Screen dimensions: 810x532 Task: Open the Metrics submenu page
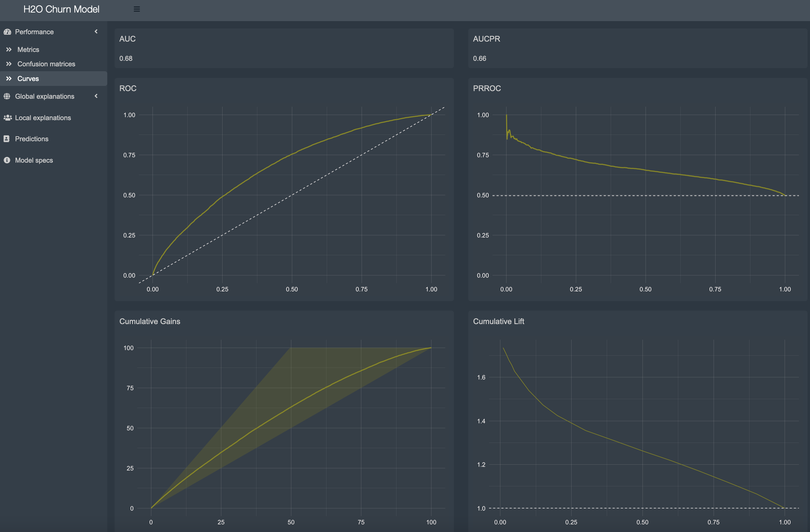click(28, 50)
